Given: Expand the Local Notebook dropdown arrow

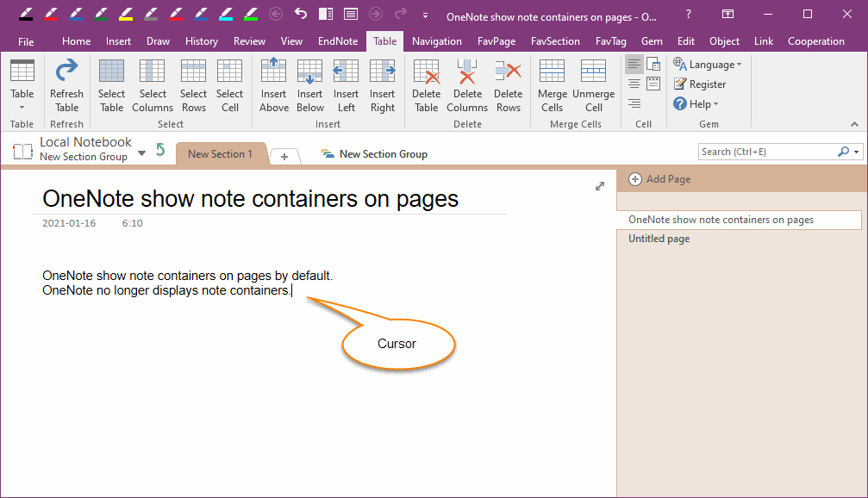Looking at the screenshot, I should [141, 153].
